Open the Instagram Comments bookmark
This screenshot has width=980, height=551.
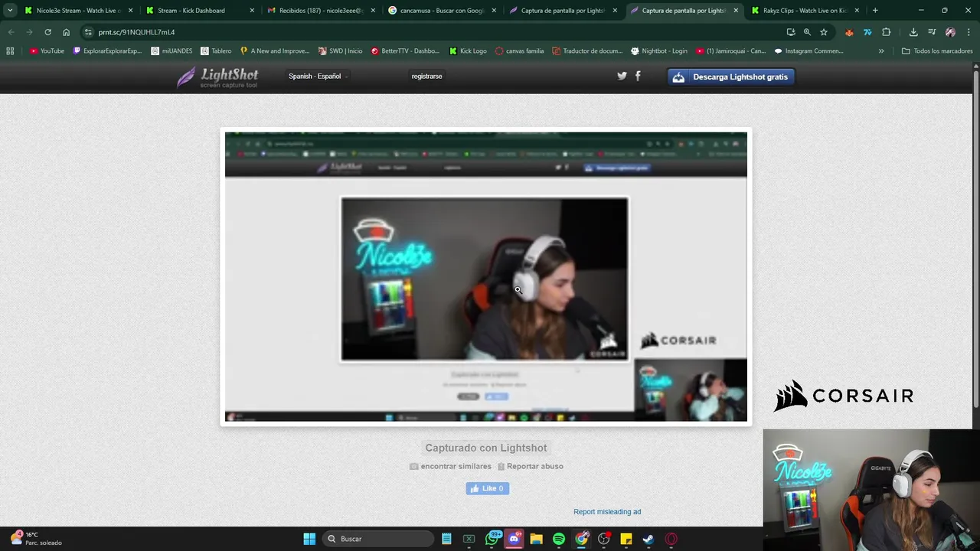808,51
